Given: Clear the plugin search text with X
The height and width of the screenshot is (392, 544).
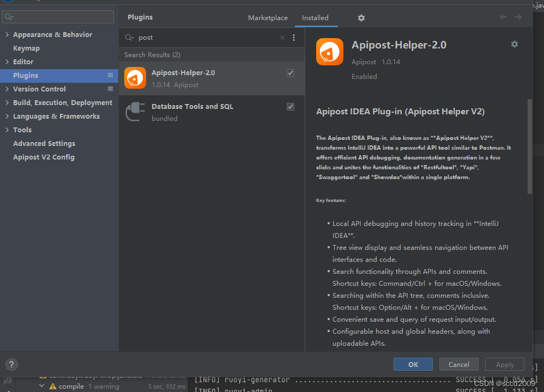Looking at the screenshot, I should tap(282, 38).
